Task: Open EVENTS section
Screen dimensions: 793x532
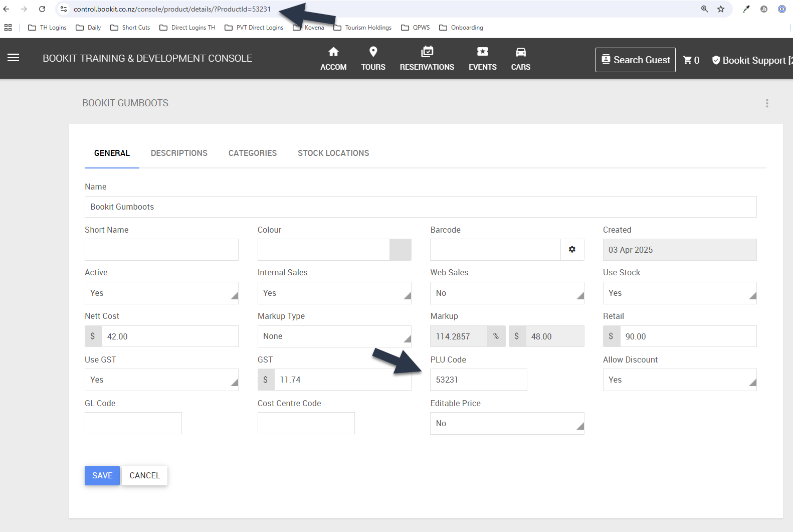Action: [482, 59]
